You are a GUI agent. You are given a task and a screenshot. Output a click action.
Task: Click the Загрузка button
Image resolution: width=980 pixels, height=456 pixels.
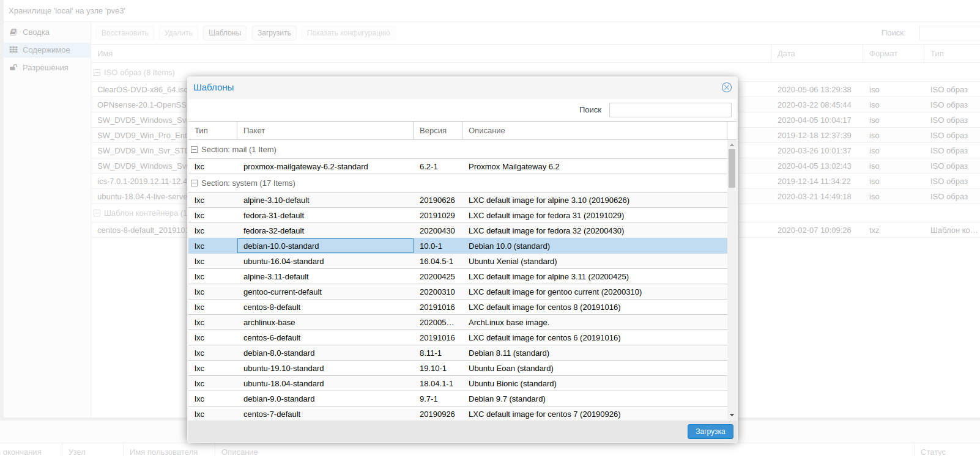710,432
